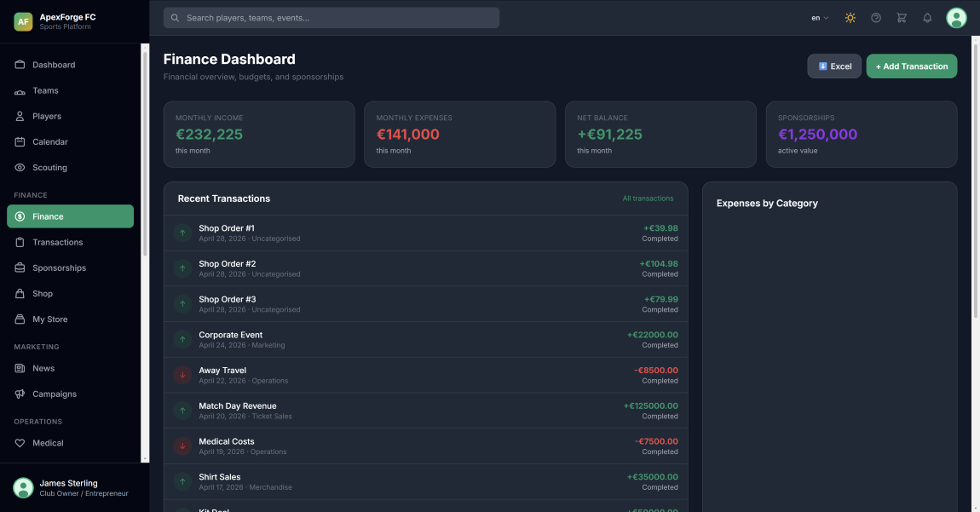Select Players from the sidebar
The width and height of the screenshot is (980, 512).
(46, 117)
